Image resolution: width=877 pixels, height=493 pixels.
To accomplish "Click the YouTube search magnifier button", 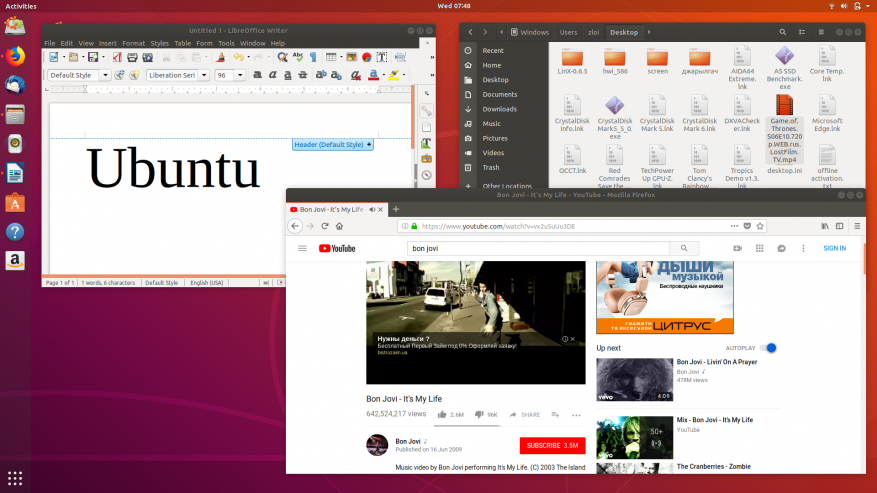I will [684, 248].
